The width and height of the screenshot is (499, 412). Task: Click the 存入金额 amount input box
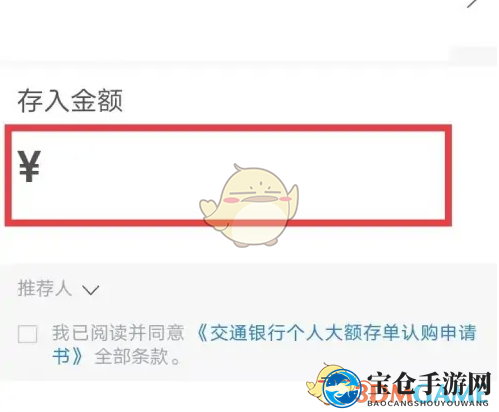point(228,175)
